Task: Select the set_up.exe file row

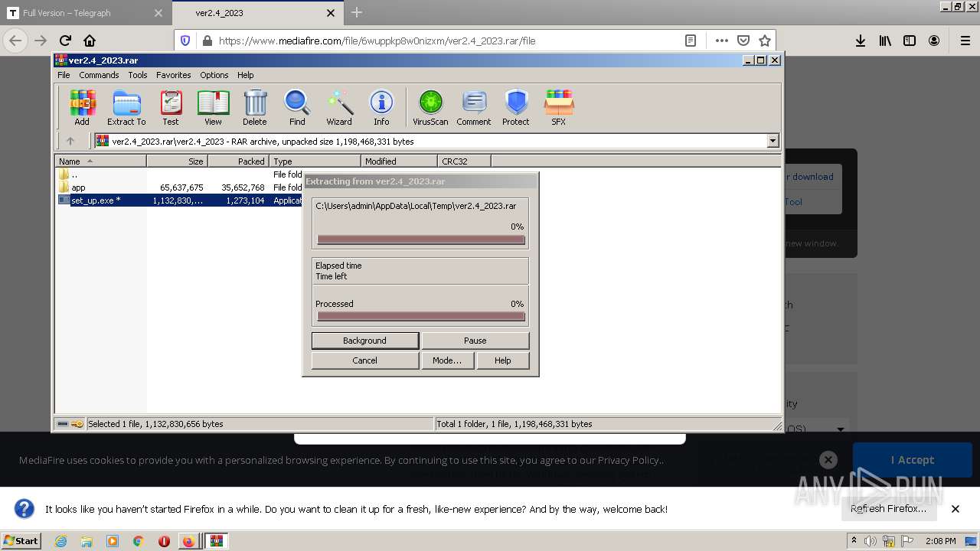Action: [179, 201]
